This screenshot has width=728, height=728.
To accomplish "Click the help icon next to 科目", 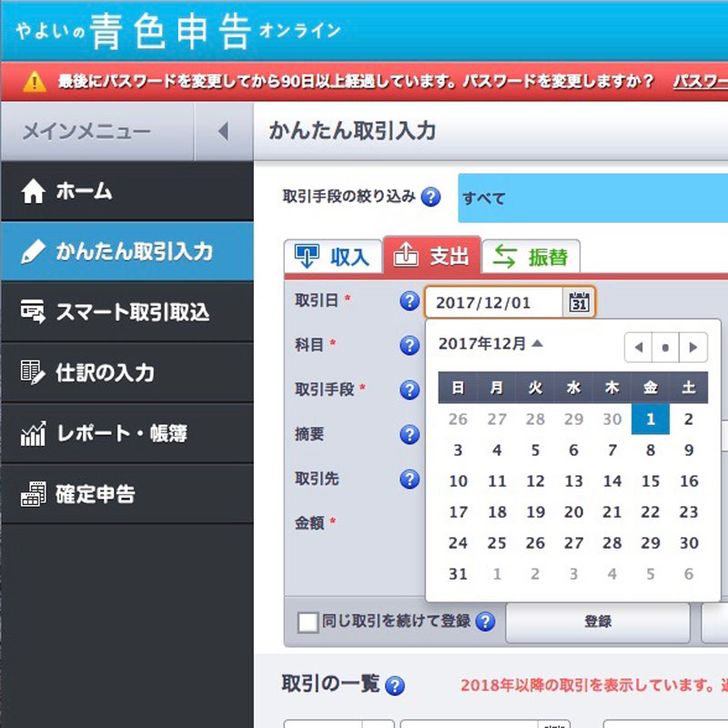I will pos(409,346).
